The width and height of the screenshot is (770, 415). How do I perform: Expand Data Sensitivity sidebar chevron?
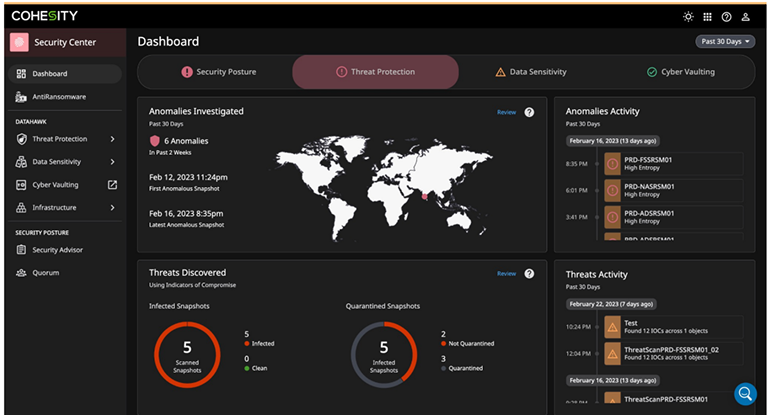112,162
